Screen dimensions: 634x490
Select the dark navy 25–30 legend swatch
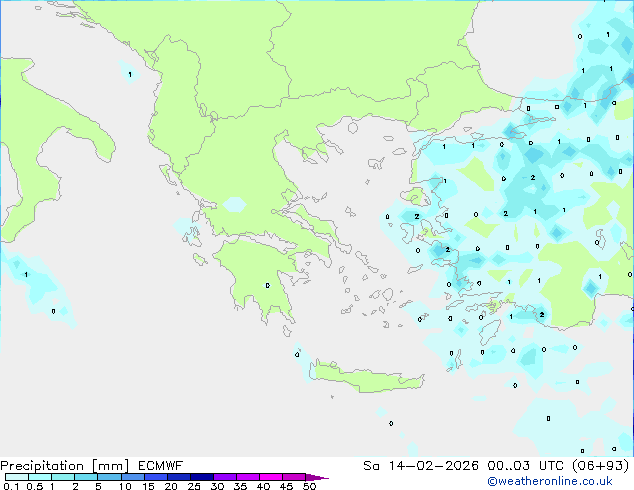click(x=202, y=477)
